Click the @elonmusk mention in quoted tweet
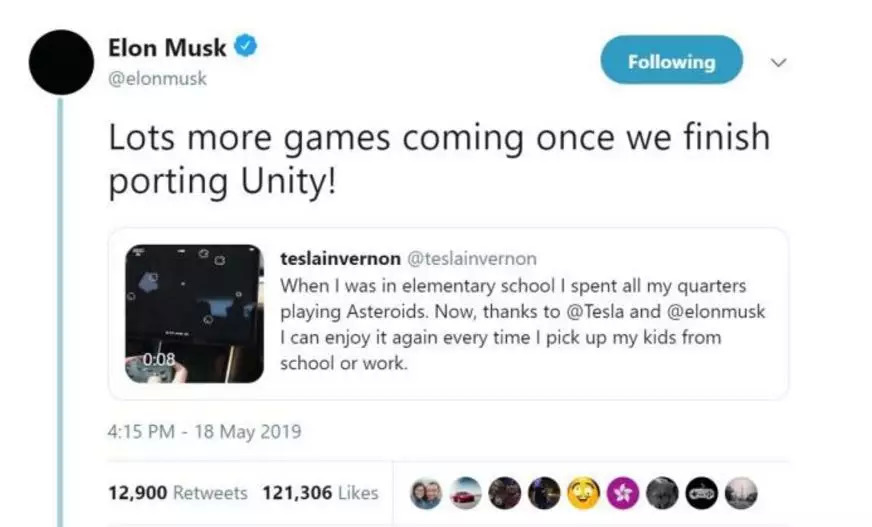This screenshot has width=872, height=527. [717, 311]
